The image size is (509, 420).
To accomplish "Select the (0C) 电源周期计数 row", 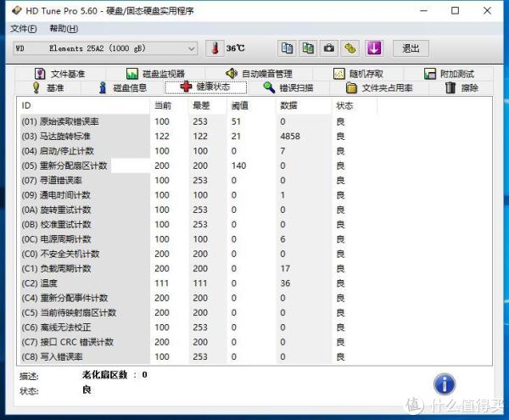I will [199, 239].
